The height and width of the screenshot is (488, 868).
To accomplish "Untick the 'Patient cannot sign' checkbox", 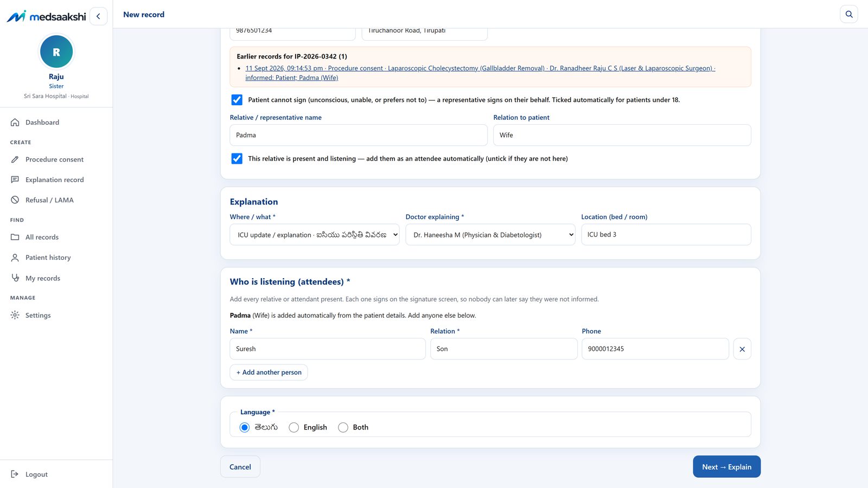I will (237, 100).
